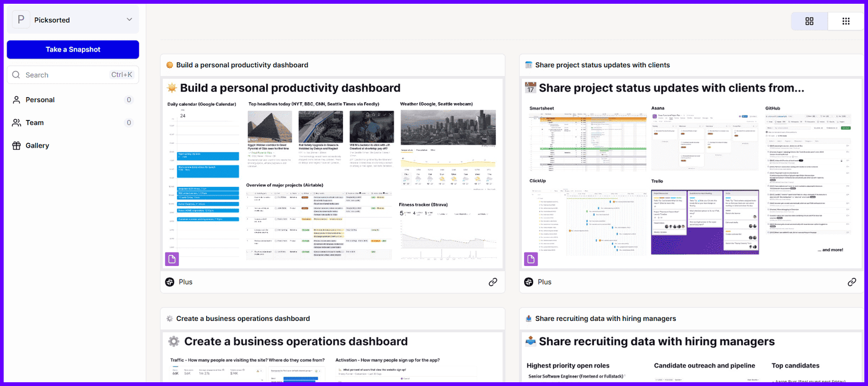Click purple page icon on project status thumbnail

point(531,259)
